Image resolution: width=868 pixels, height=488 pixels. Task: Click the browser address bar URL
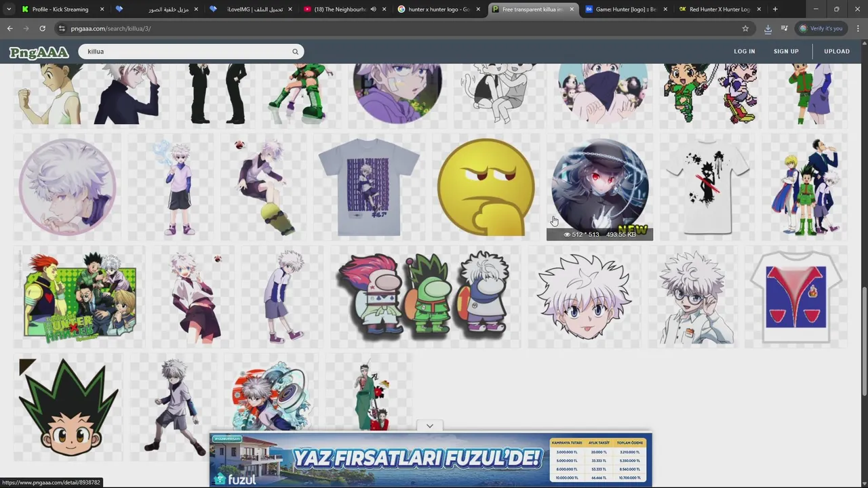111,28
